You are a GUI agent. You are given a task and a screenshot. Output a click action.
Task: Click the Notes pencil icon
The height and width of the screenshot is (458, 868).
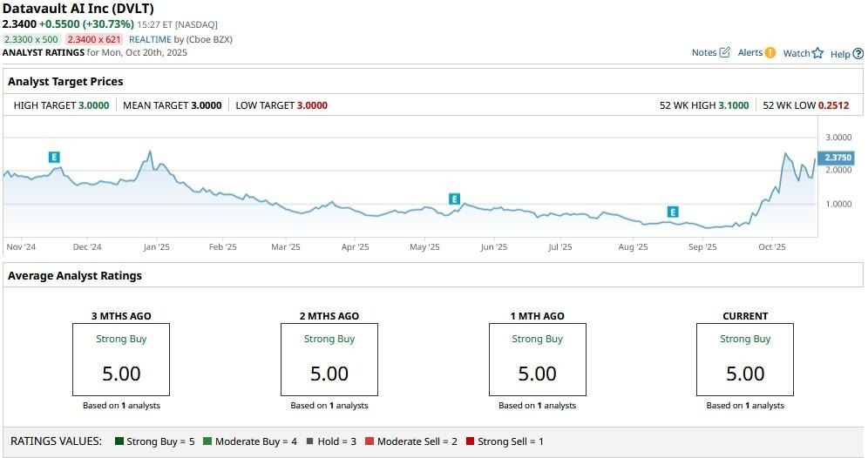coord(724,53)
